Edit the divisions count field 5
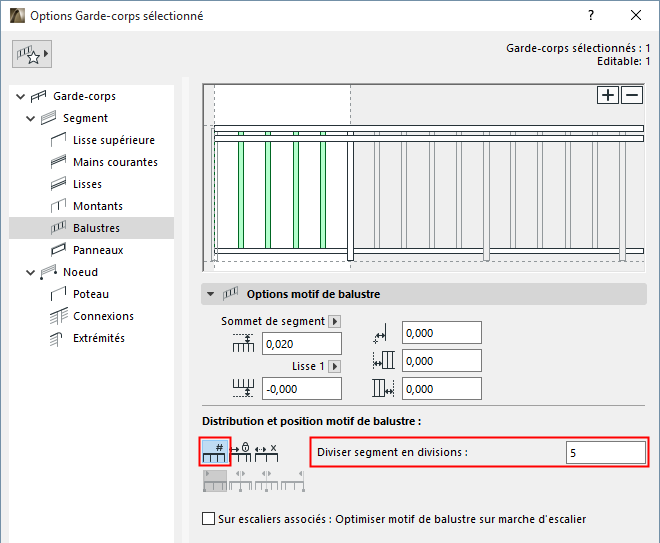This screenshot has height=543, width=660. tap(605, 453)
